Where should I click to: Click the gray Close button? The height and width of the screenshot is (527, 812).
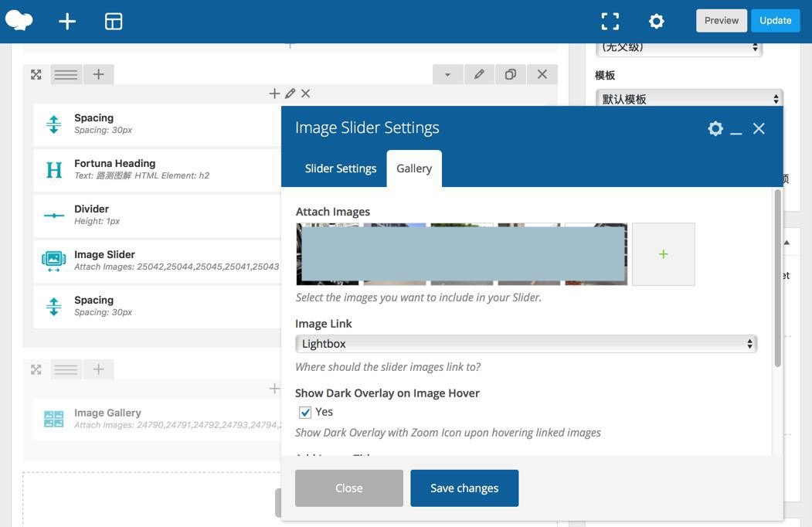pyautogui.click(x=349, y=488)
